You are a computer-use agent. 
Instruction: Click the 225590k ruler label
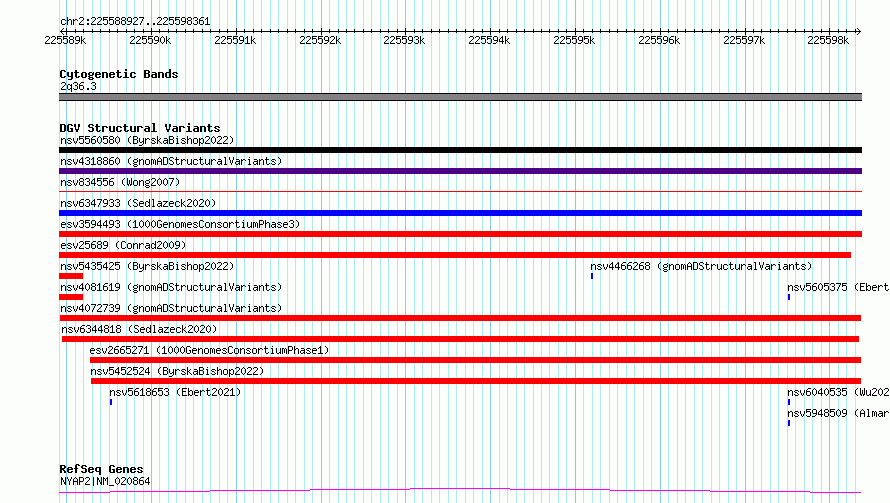click(150, 40)
